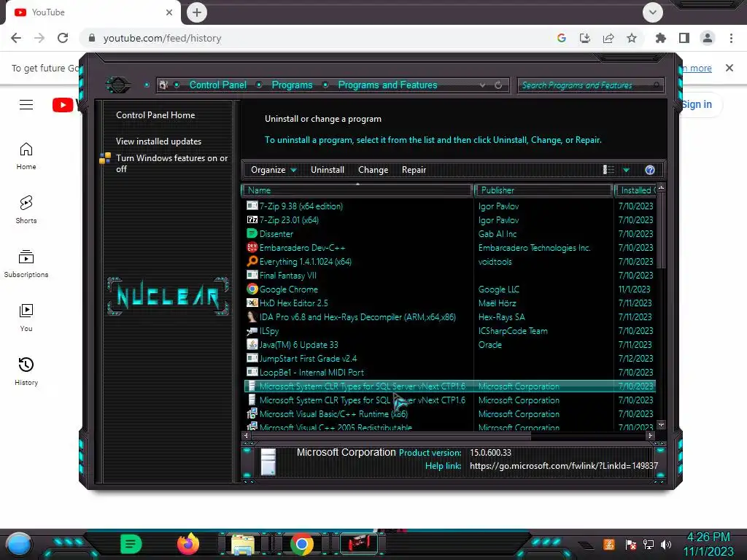This screenshot has width=747, height=560.
Task: Open File Explorer from the taskbar
Action: [x=243, y=544]
